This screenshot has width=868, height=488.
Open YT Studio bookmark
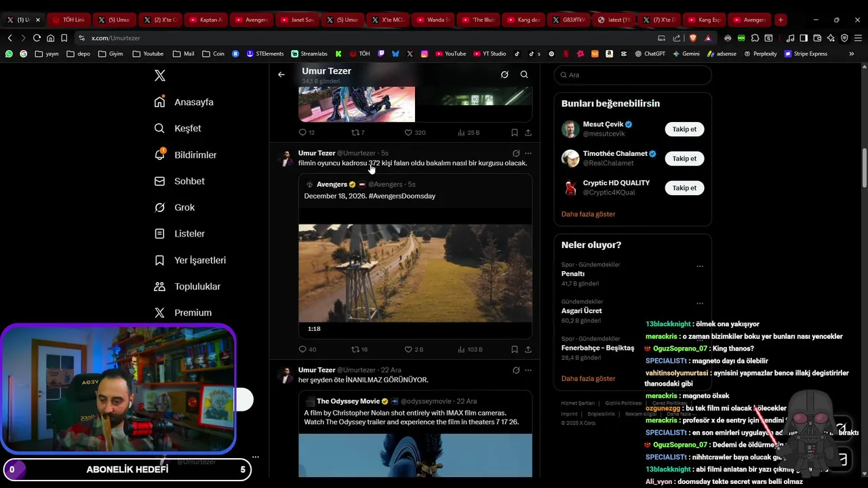click(488, 54)
